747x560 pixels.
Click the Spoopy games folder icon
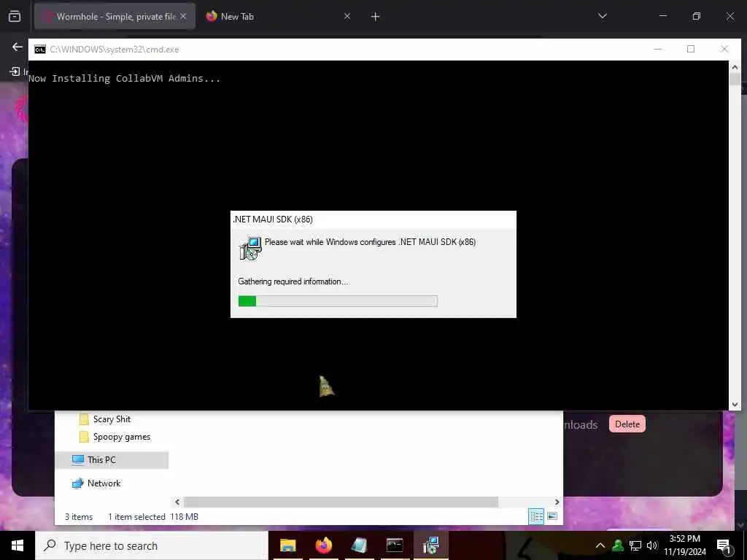[84, 437]
